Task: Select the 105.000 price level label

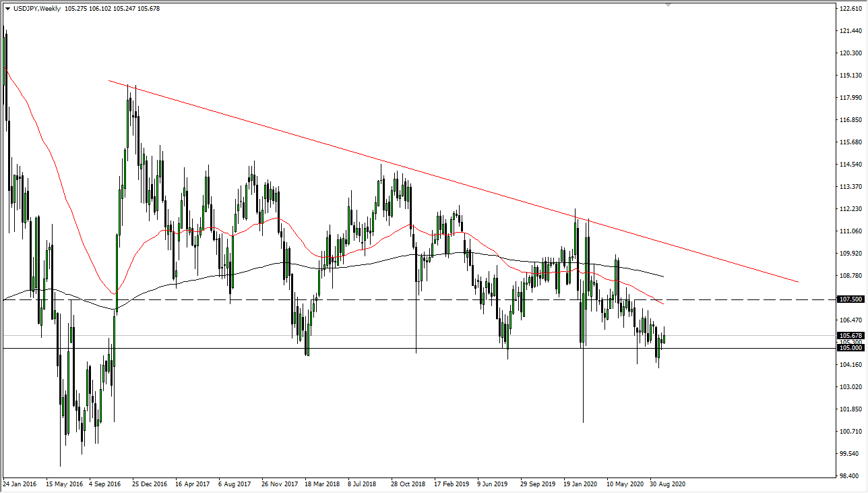Action: 850,348
